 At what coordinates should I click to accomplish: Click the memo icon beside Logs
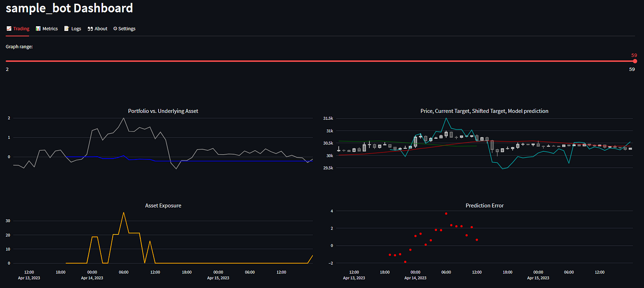coord(67,29)
